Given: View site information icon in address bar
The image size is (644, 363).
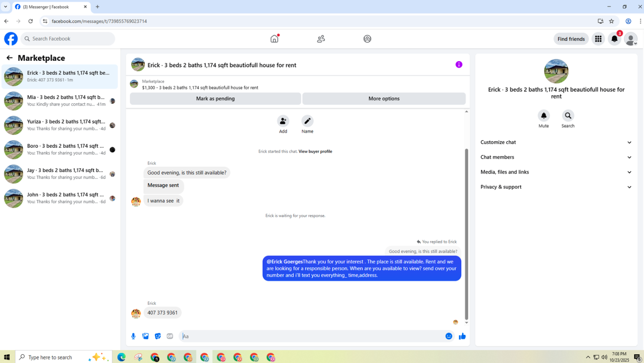Looking at the screenshot, I should (45, 21).
